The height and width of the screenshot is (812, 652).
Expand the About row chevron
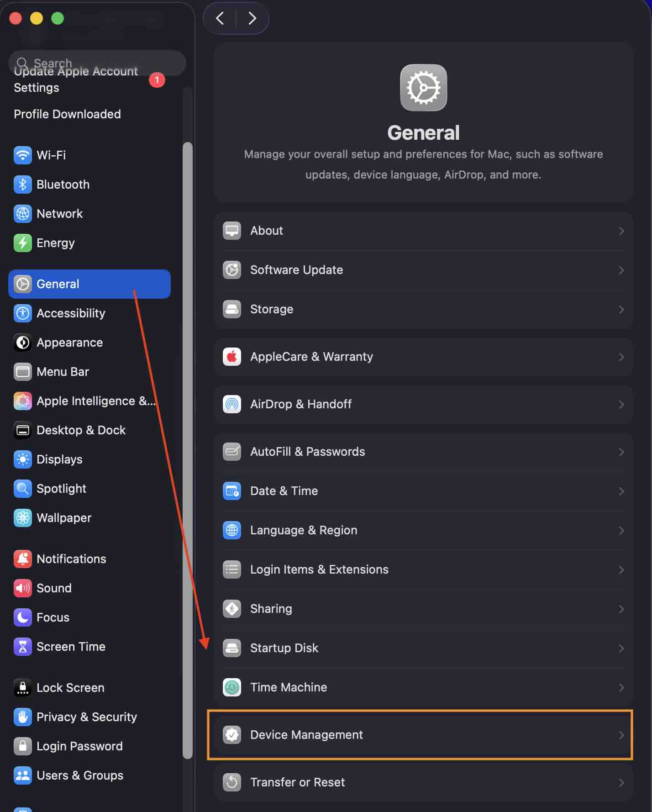pyautogui.click(x=621, y=231)
